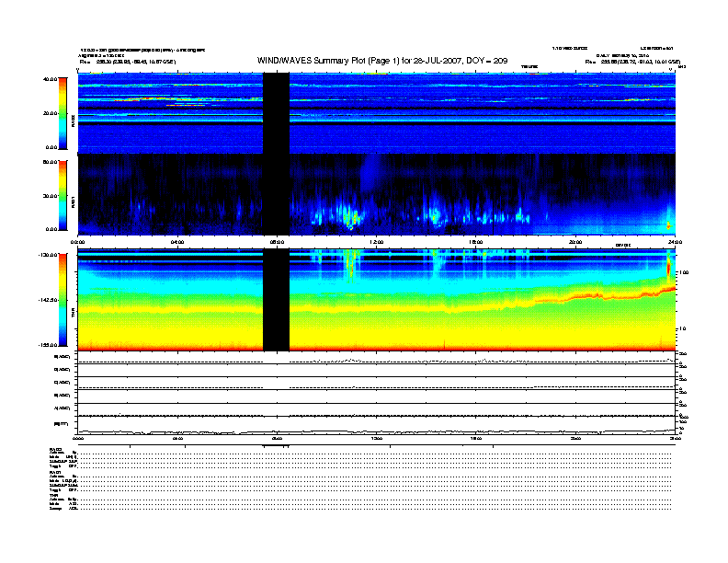Click the RAD1 vertical axis label

point(73,201)
